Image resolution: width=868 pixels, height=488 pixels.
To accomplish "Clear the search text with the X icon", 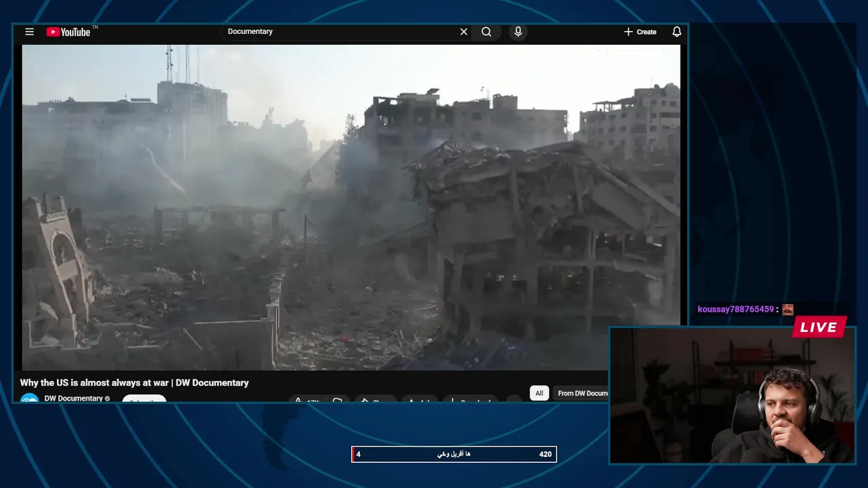I will pos(464,32).
